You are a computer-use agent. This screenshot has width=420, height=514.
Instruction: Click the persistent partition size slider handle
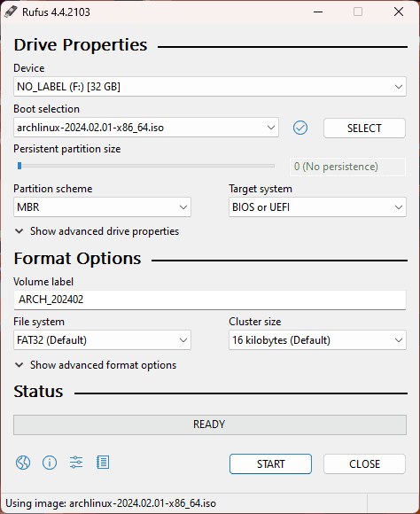coord(19,166)
